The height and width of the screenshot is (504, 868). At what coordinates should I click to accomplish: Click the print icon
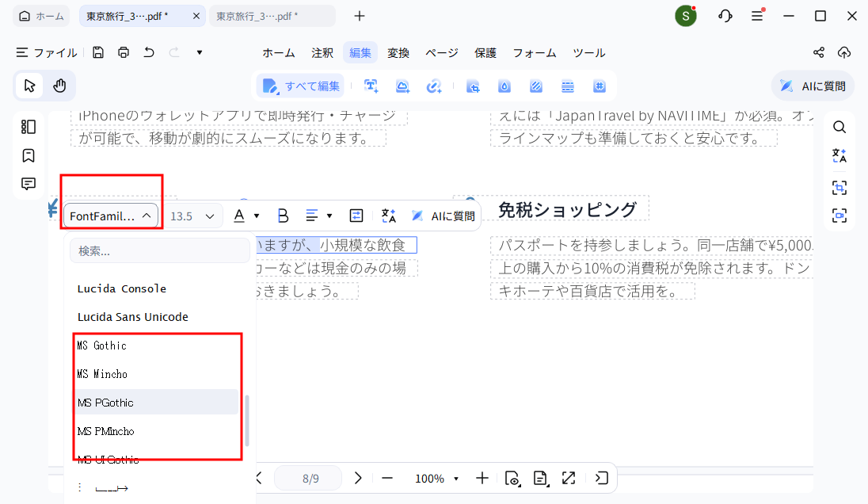(124, 52)
